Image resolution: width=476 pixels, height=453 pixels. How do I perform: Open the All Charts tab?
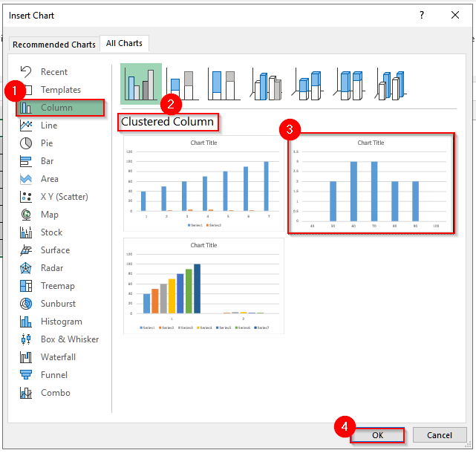[x=125, y=44]
